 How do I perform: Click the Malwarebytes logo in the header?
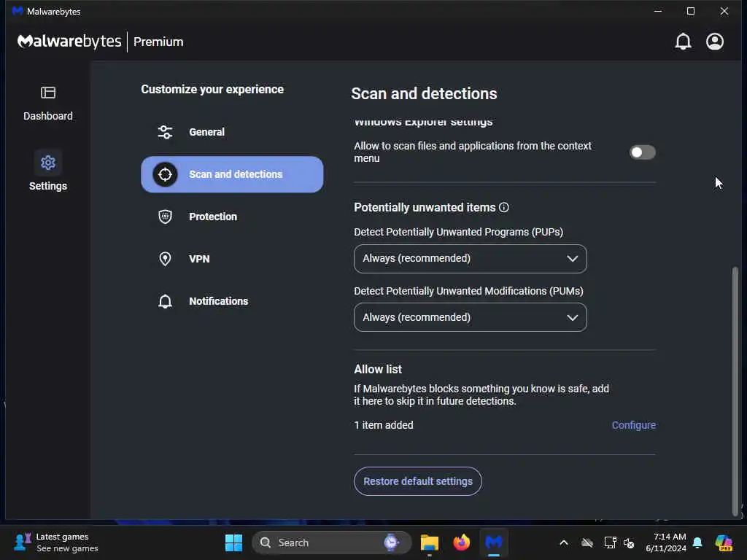69,42
